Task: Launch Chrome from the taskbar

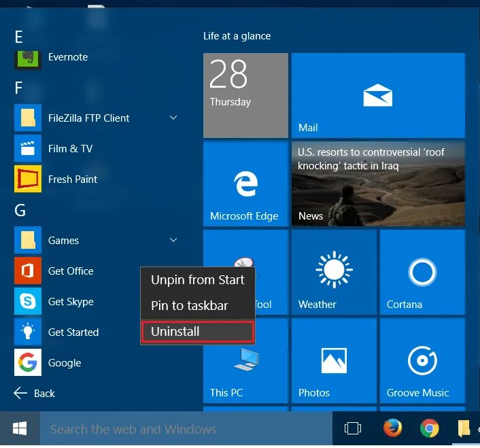Action: point(430,428)
